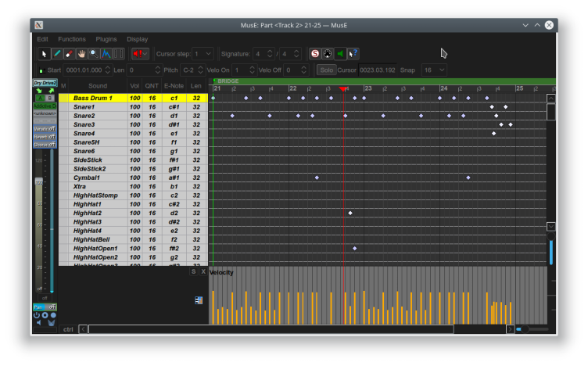Screen dimensions: 588x366
Task: Open the Plugins menu
Action: [x=106, y=38]
